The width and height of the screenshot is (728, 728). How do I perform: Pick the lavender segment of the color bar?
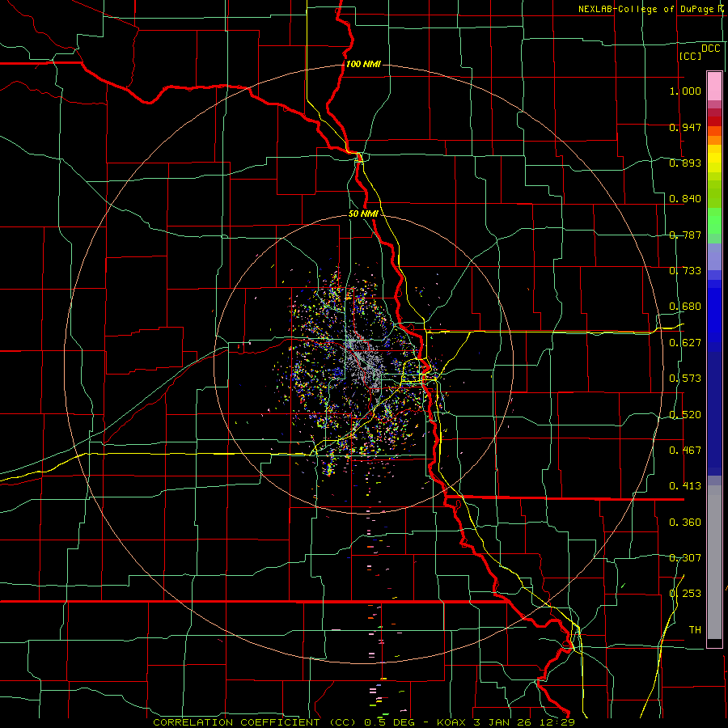pos(714,256)
